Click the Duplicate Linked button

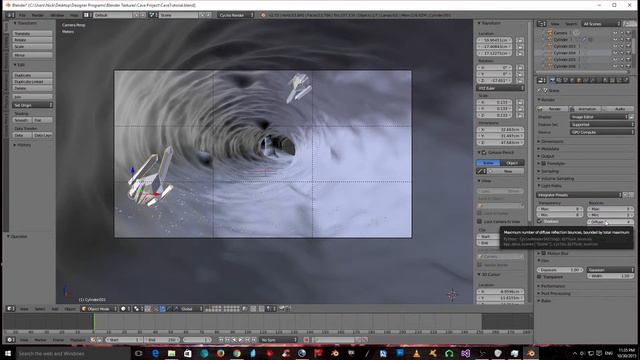tap(32, 82)
